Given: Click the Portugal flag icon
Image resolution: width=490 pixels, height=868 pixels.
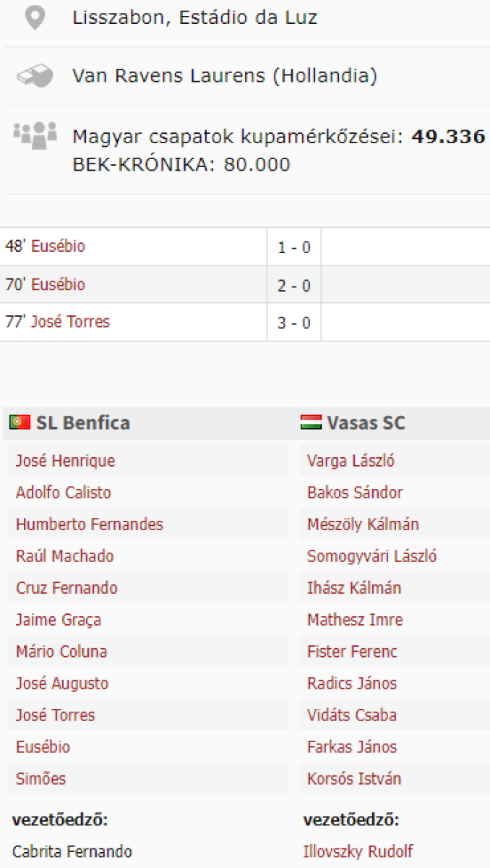Looking at the screenshot, I should pos(20,422).
